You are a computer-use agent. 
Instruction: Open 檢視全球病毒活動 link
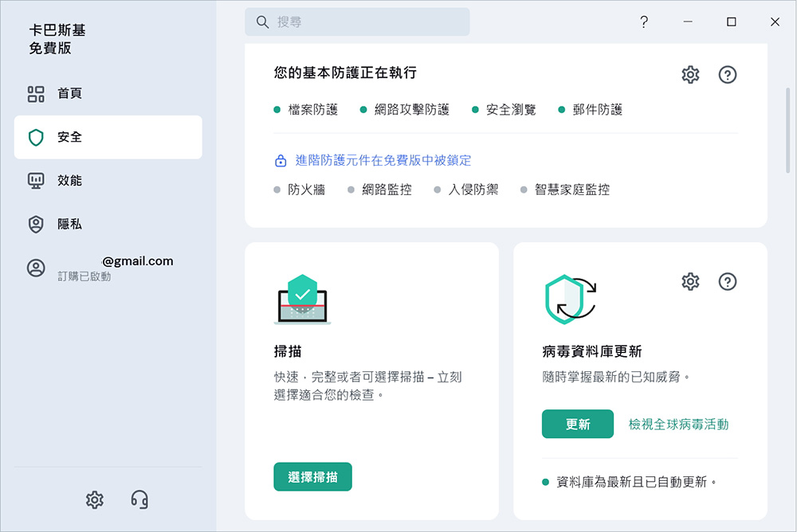pos(678,424)
